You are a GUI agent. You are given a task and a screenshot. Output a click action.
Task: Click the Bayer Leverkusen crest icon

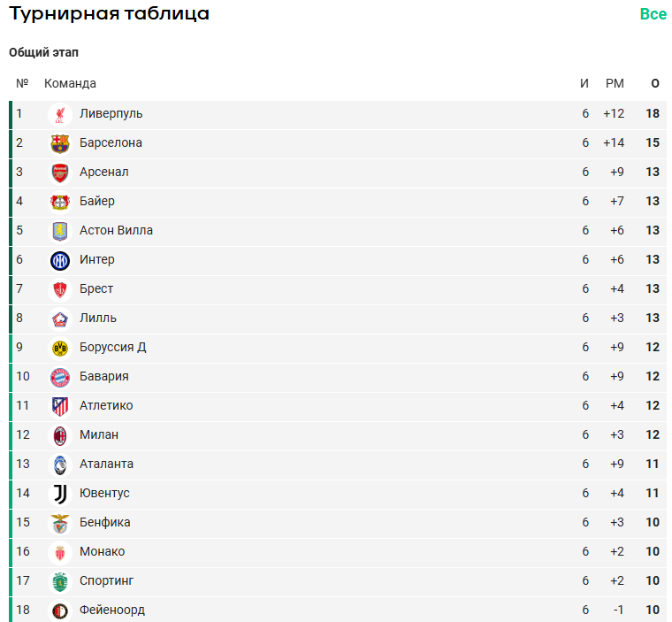(x=59, y=202)
